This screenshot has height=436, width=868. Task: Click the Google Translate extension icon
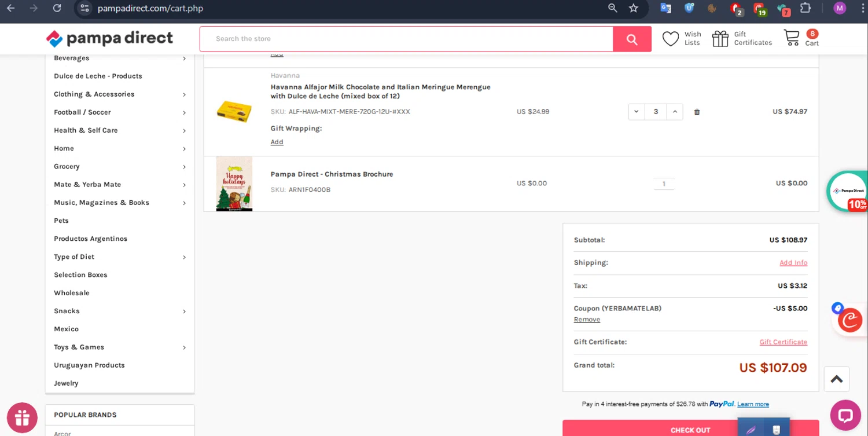[x=666, y=8]
